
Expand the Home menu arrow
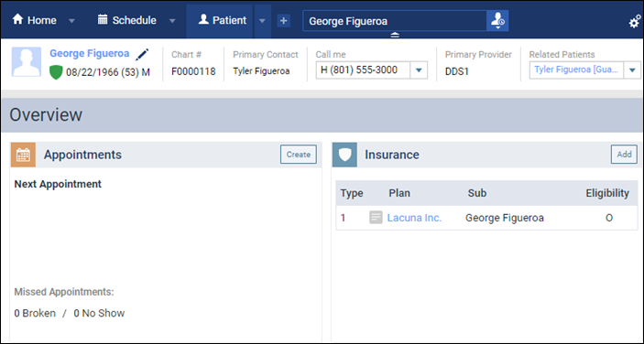[71, 21]
